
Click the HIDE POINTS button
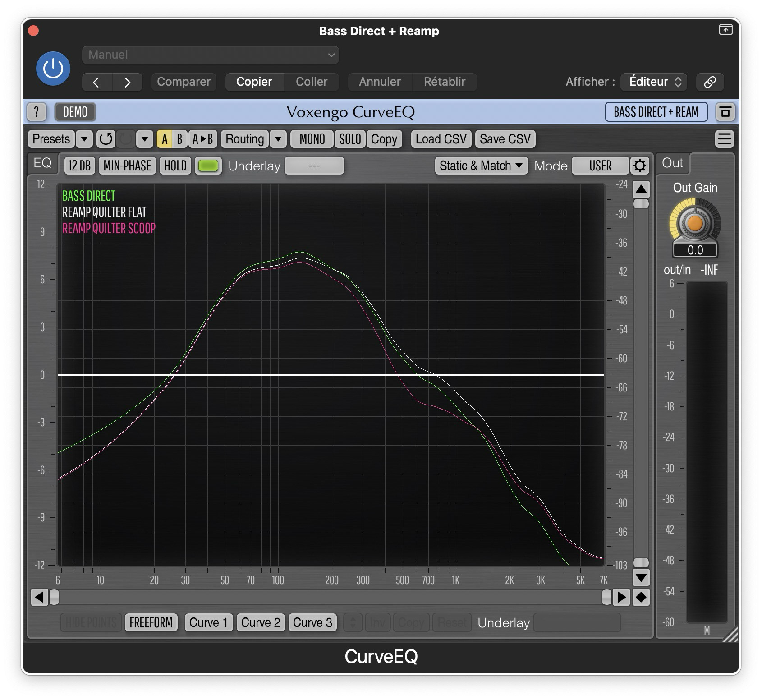[91, 622]
